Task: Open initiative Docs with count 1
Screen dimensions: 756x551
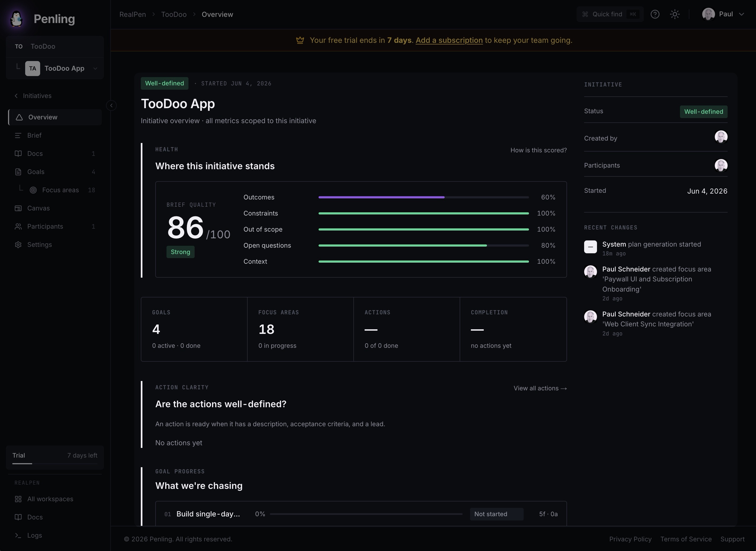Action: point(55,153)
